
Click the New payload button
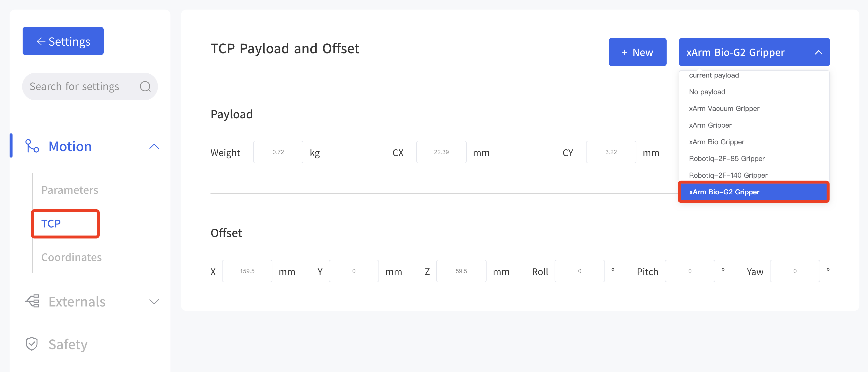click(637, 52)
